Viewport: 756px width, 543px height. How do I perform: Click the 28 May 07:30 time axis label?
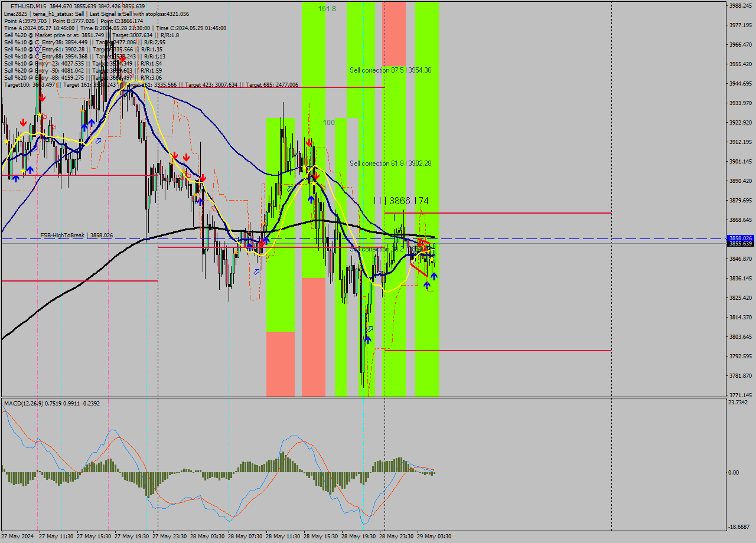point(245,537)
